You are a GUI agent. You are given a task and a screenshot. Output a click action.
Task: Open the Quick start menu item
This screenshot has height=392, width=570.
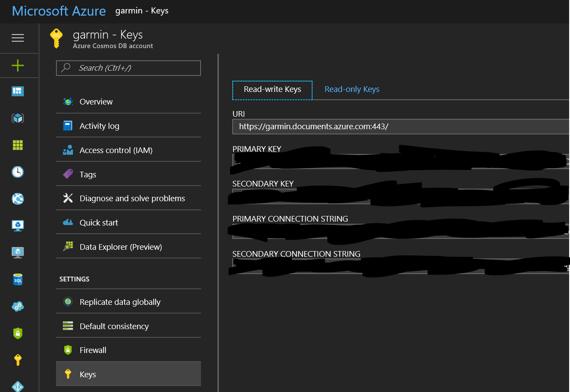(x=128, y=222)
